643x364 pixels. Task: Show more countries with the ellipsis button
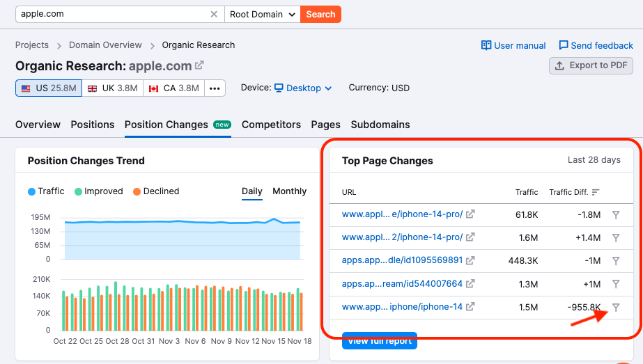pyautogui.click(x=215, y=88)
